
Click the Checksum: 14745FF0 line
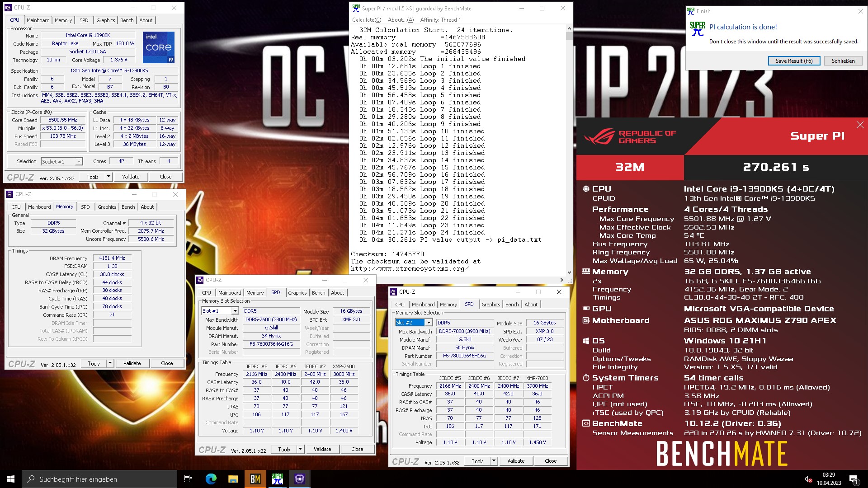387,254
